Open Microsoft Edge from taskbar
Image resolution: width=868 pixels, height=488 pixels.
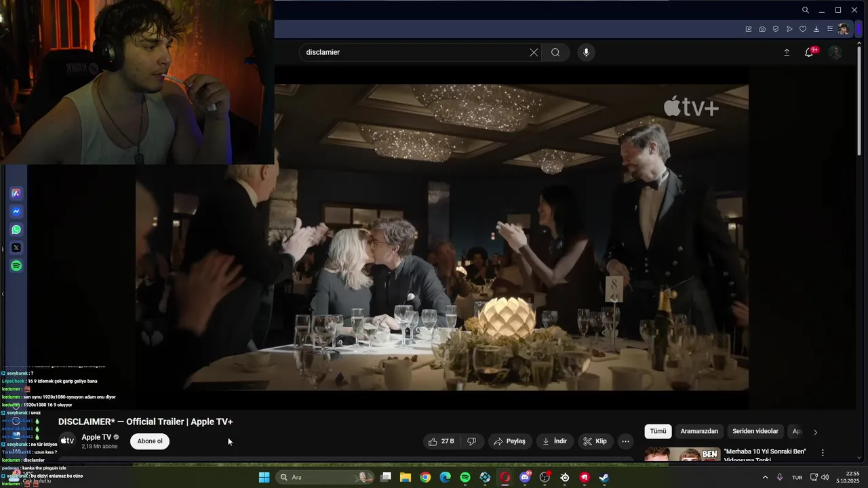point(445,477)
